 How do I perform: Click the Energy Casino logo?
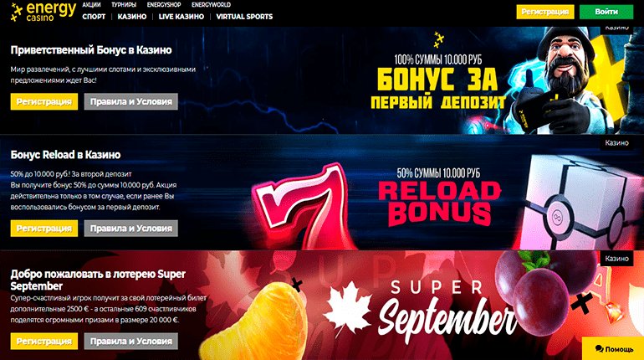43,12
